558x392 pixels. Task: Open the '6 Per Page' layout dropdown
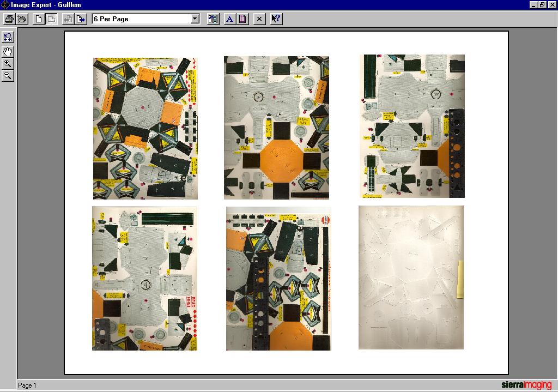pyautogui.click(x=195, y=19)
